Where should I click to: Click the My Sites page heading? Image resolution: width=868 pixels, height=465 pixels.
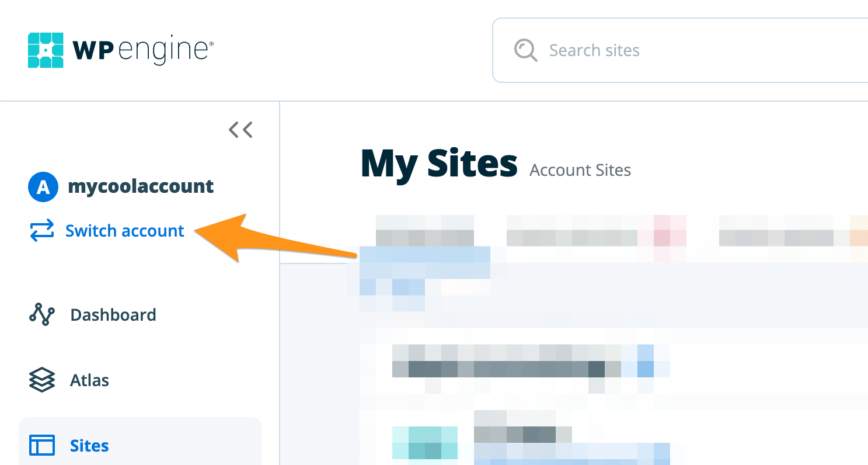point(439,164)
